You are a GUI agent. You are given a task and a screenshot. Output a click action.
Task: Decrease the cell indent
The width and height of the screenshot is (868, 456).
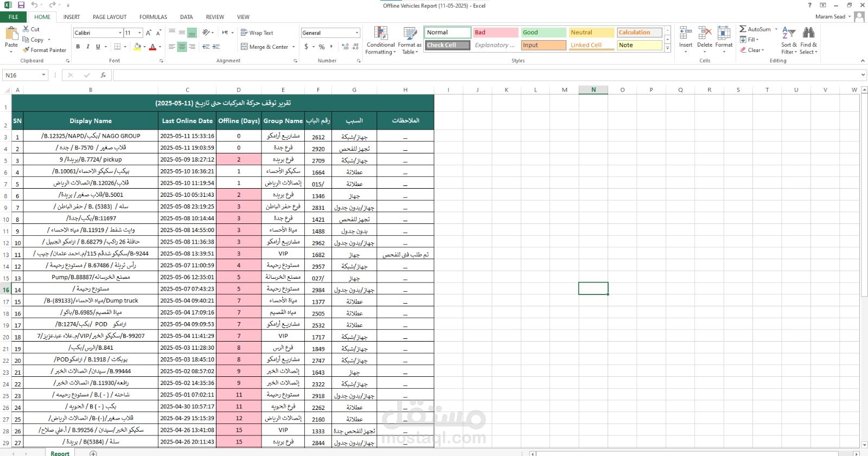click(206, 47)
